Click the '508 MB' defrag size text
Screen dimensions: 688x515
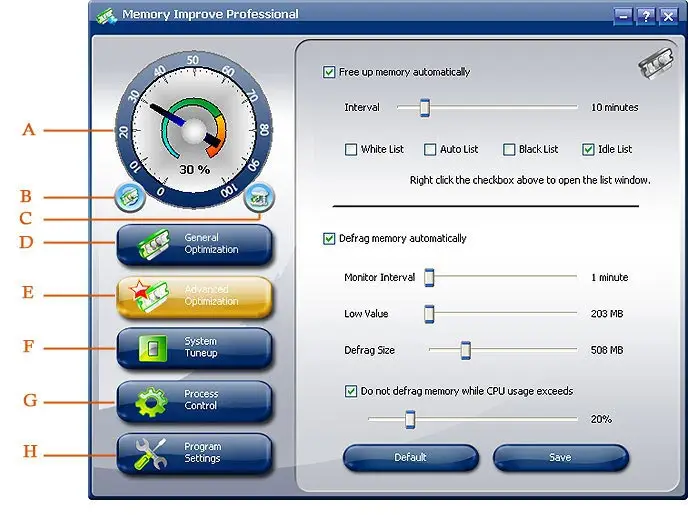click(x=607, y=350)
